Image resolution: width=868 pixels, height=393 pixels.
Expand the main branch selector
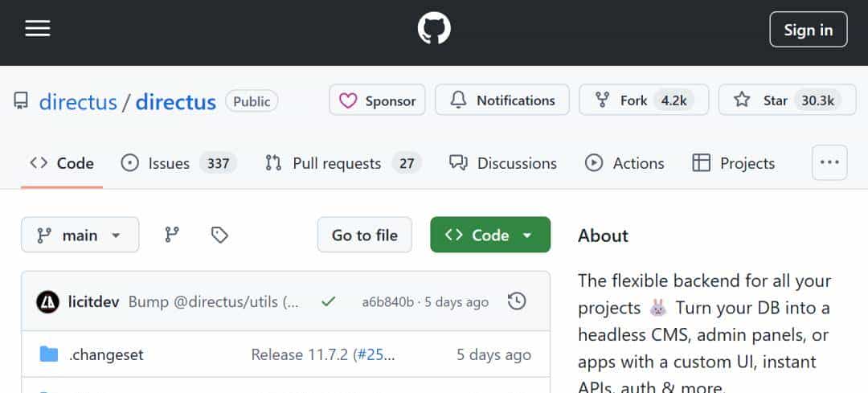coord(80,235)
